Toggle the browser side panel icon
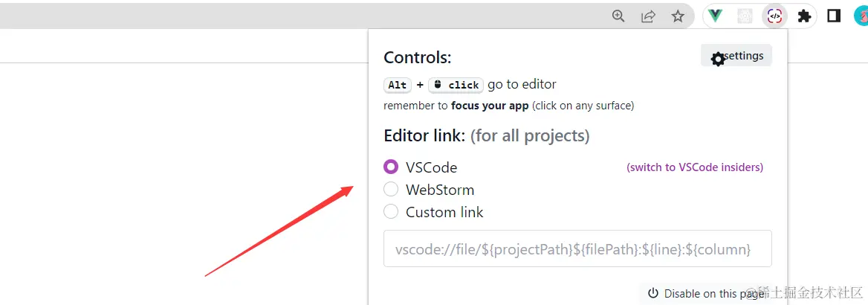 (834, 16)
